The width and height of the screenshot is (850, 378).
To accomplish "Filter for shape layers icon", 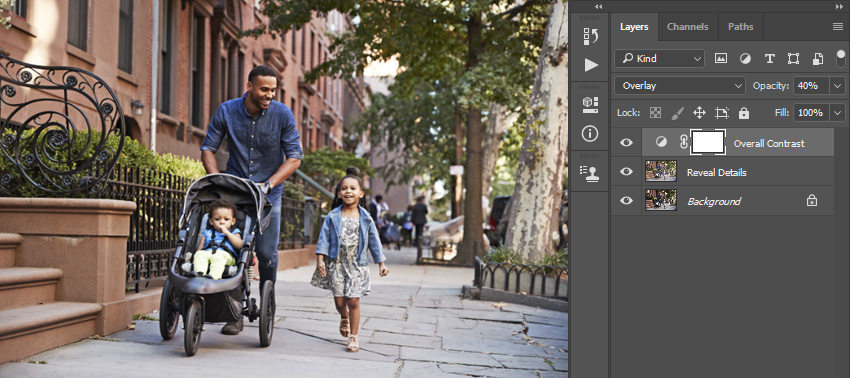I will tap(794, 59).
